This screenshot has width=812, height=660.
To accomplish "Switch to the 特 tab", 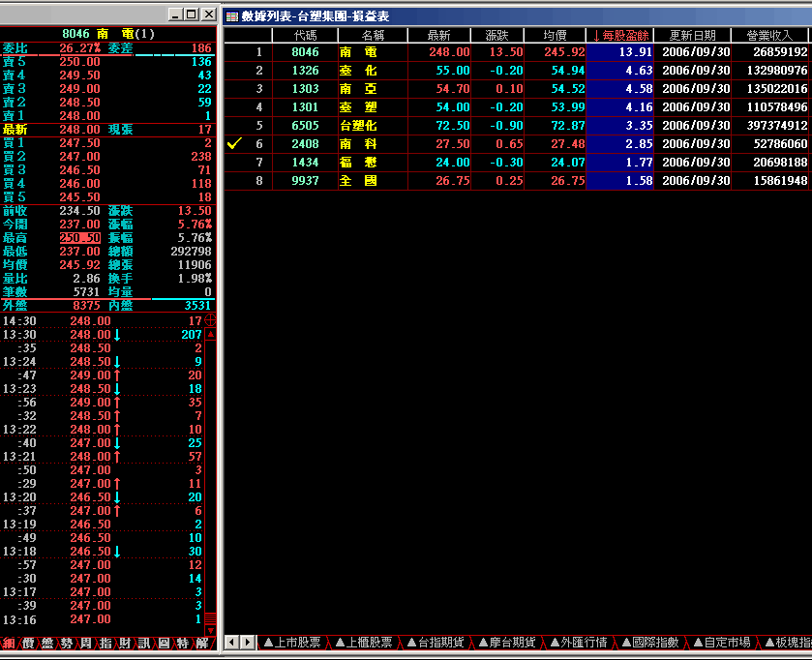I will tap(183, 644).
